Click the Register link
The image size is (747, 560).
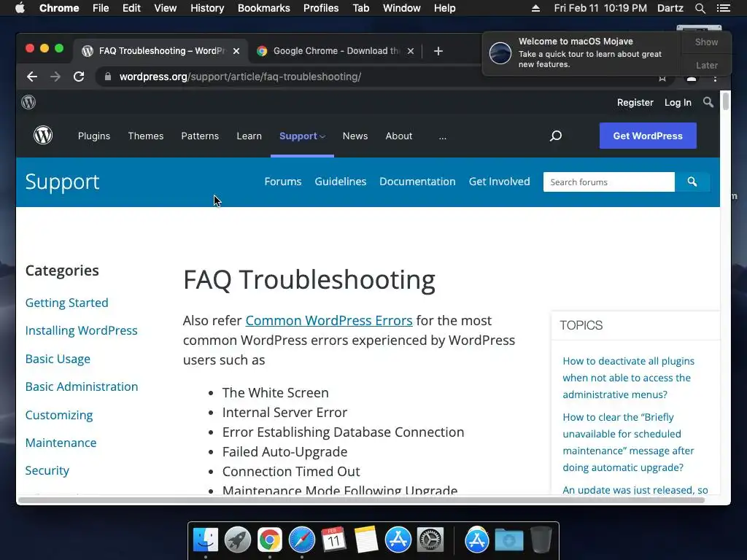point(635,102)
